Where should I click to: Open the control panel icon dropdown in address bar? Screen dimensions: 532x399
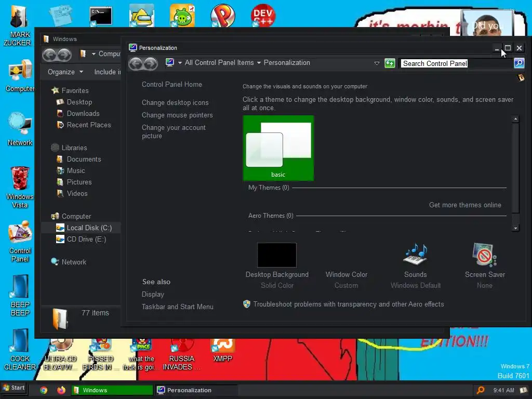point(180,63)
